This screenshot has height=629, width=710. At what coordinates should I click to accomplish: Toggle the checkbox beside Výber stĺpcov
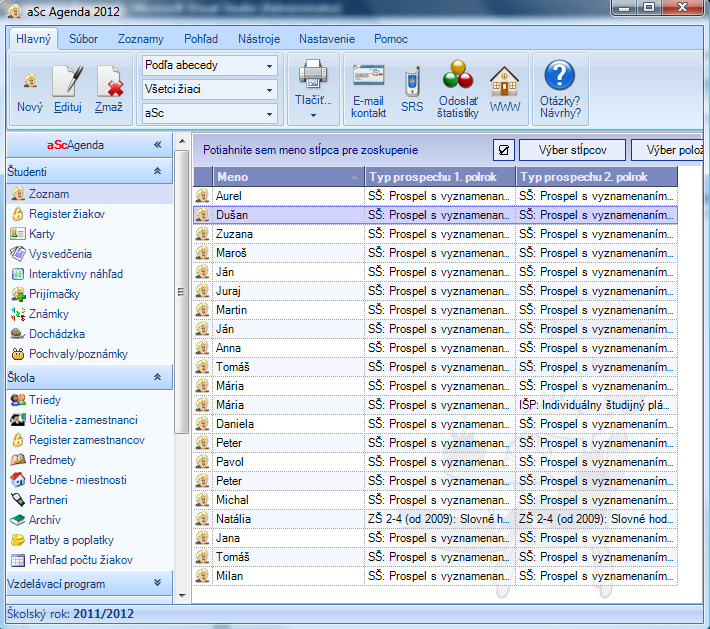[x=504, y=150]
